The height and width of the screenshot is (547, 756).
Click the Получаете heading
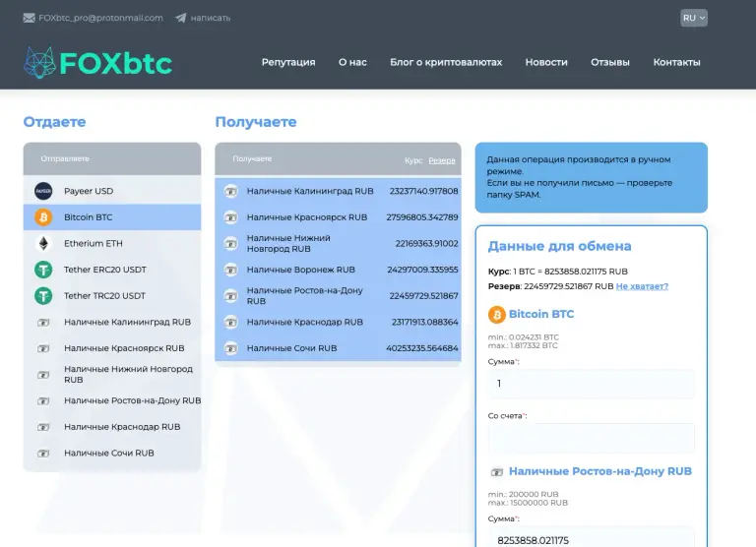coord(256,122)
